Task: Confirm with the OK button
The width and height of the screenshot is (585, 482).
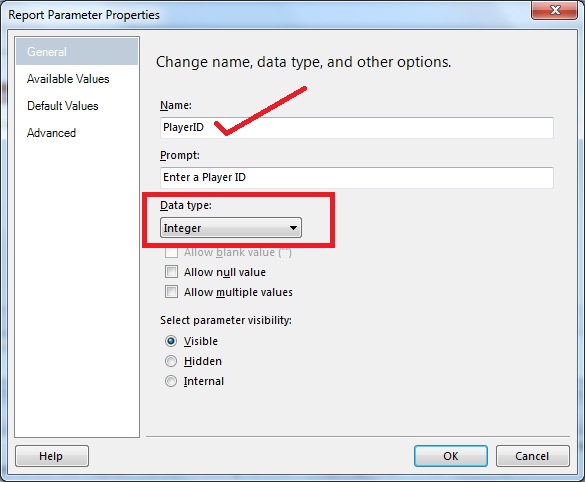Action: (x=451, y=456)
